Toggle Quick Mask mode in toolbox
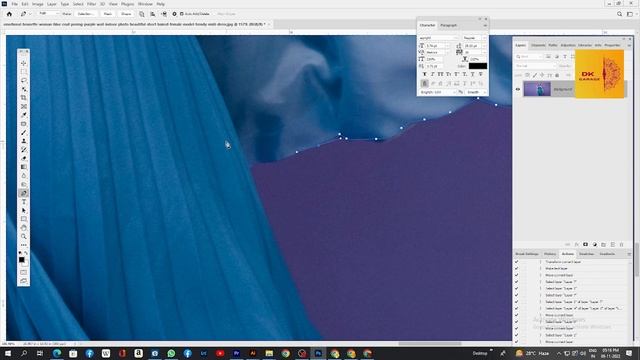 24,272
